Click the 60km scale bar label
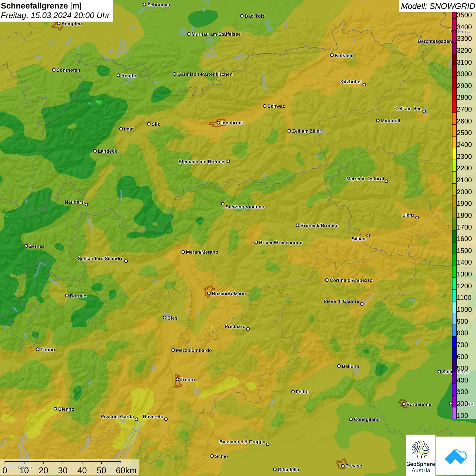The width and height of the screenshot is (476, 476). (x=126, y=470)
